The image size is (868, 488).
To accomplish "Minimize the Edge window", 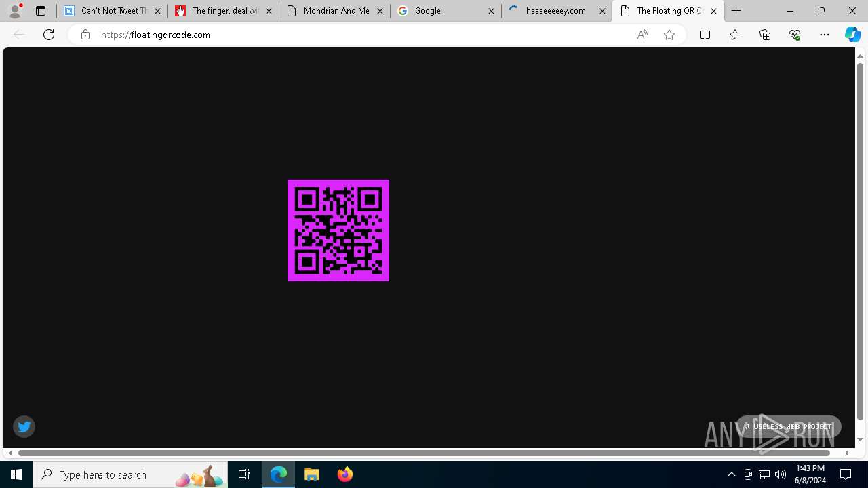I will coord(790,11).
